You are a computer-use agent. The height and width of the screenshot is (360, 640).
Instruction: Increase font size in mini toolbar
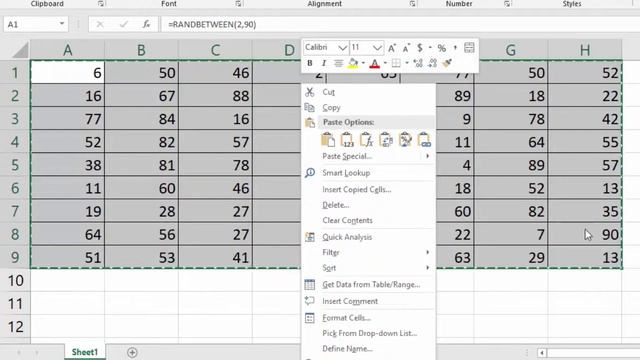point(392,48)
